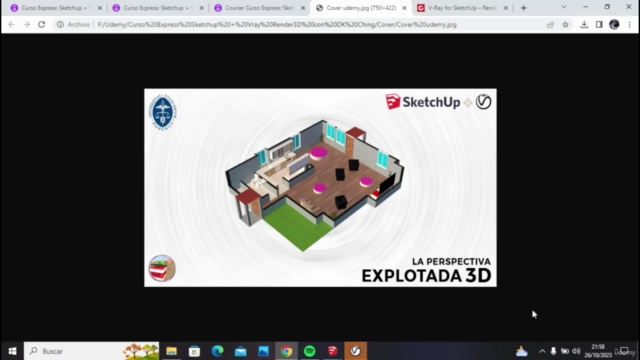Click the file URL address bar
Screen dimensions: 640x360
[x=277, y=24]
